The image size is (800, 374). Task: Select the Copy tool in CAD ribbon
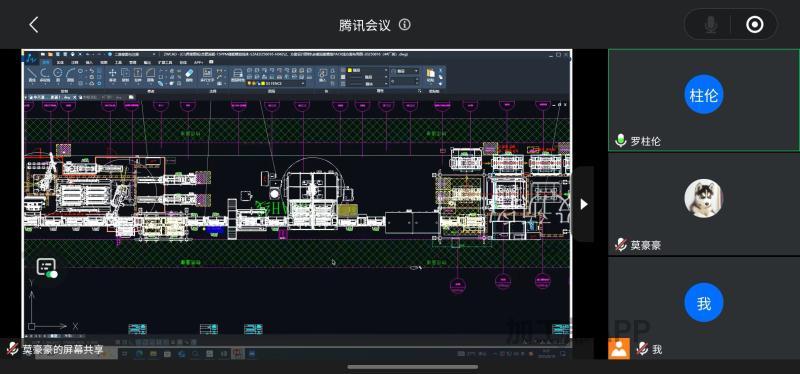125,74
